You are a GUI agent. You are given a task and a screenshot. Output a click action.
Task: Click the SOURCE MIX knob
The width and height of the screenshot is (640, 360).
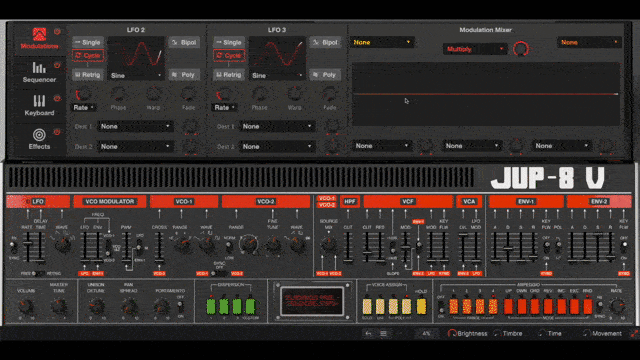pyautogui.click(x=329, y=244)
